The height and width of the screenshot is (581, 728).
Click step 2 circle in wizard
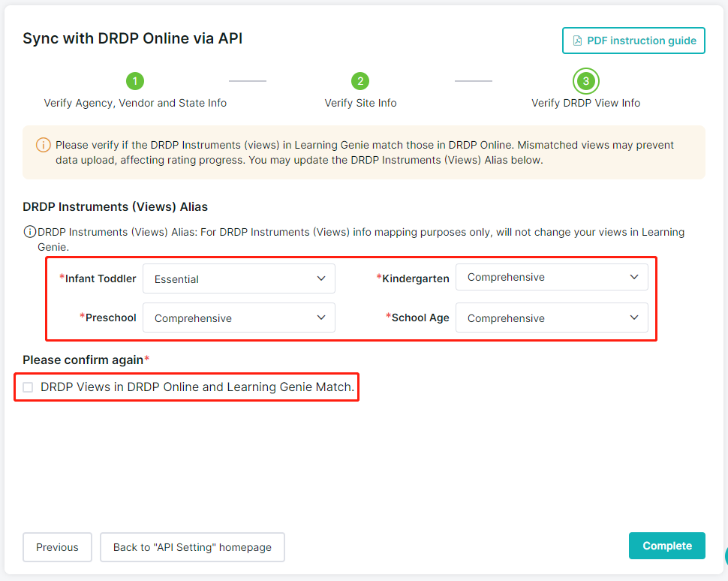click(x=360, y=81)
